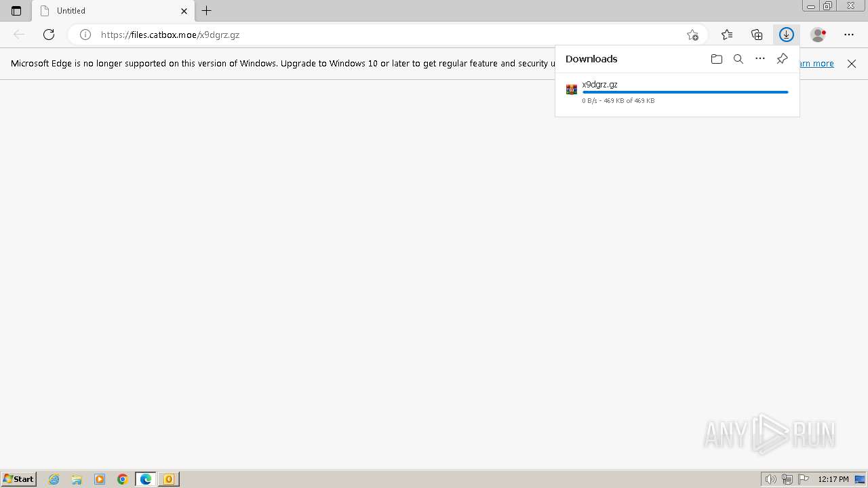Open Action Center flag icon
This screenshot has height=488, width=868.
[804, 479]
